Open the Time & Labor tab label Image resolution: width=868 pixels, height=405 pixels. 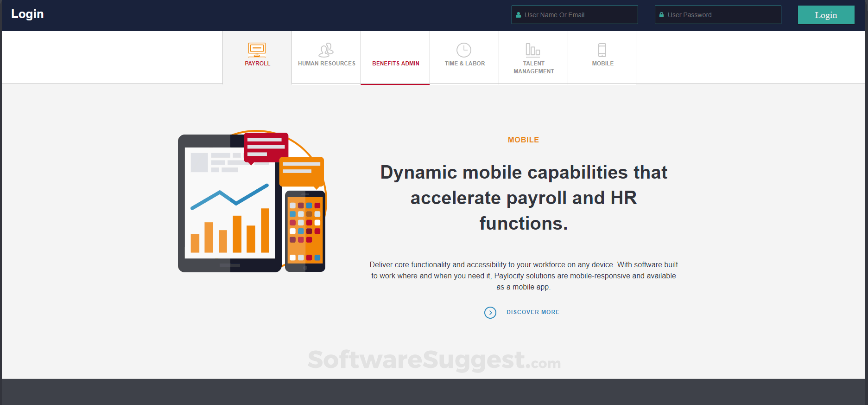coord(465,64)
